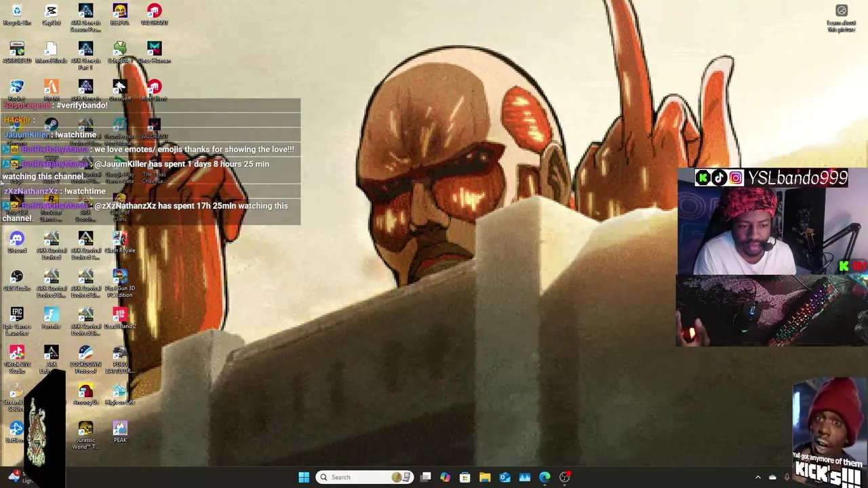Select the Once Human game icon
Screen dimensions: 868x488
coord(154,53)
